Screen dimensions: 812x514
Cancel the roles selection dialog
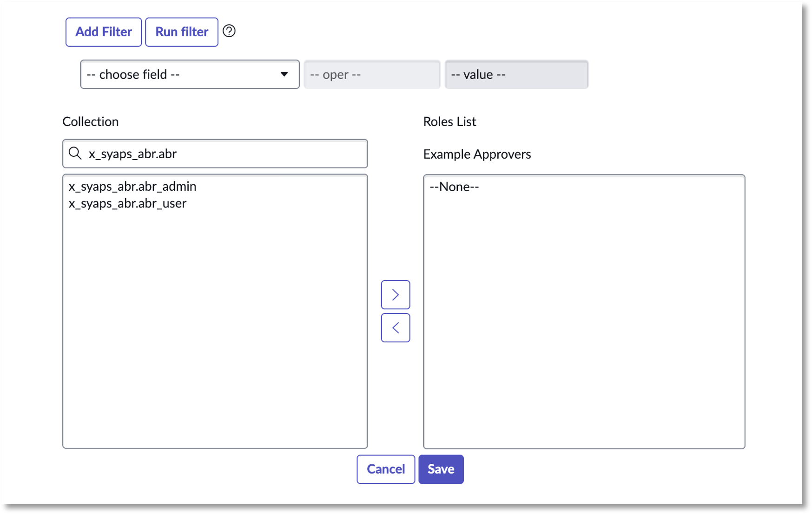pyautogui.click(x=385, y=469)
